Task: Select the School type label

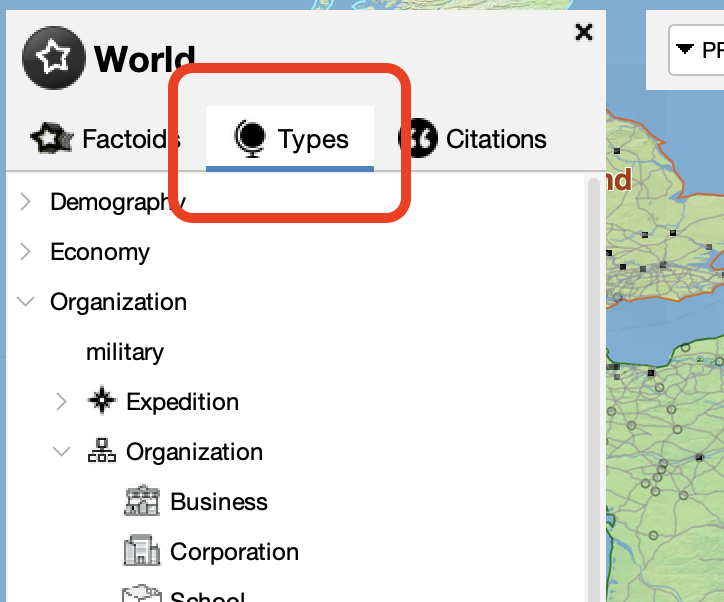Action: [208, 596]
